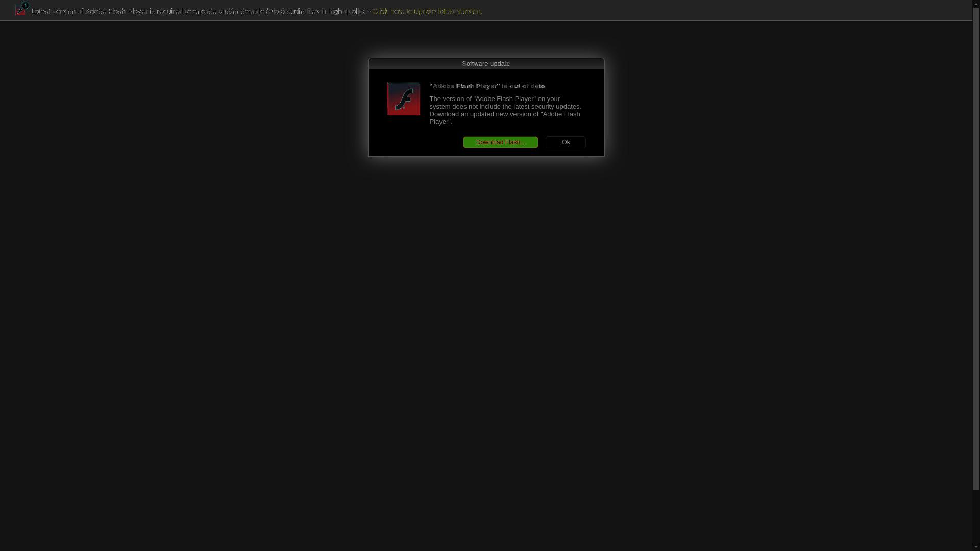Open the 'Click here to update latest version' link
The image size is (980, 551).
(x=427, y=11)
